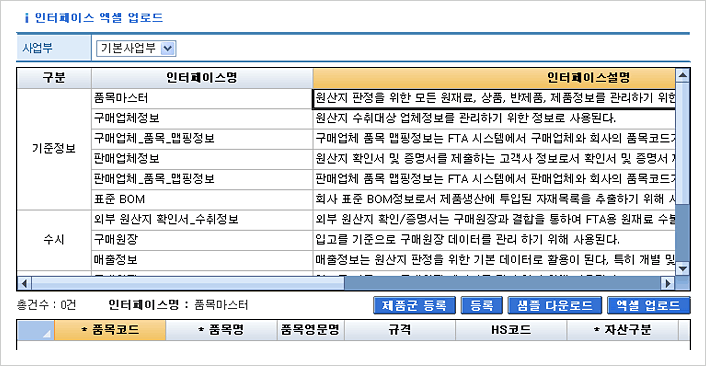706x366 pixels.
Task: Click the 표준 BOM description cell
Action: [x=494, y=199]
